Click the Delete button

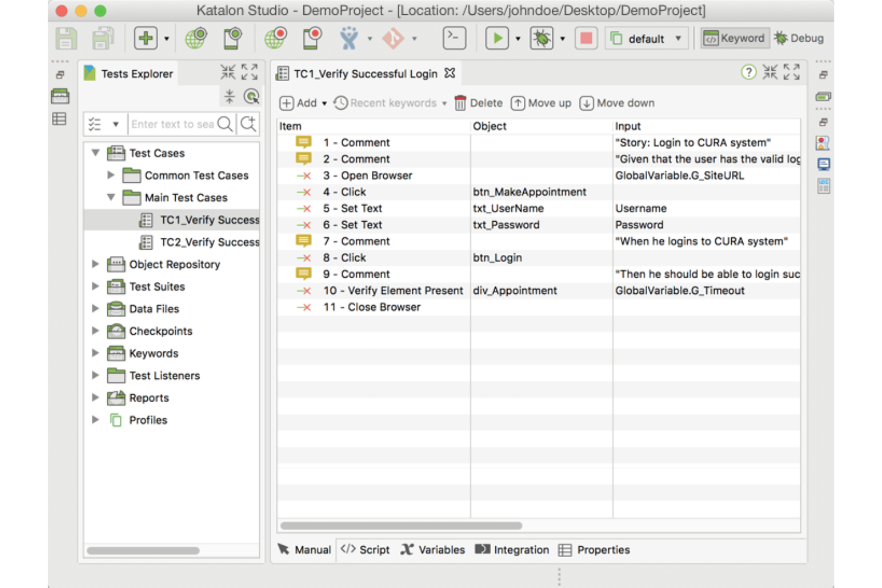tap(479, 103)
